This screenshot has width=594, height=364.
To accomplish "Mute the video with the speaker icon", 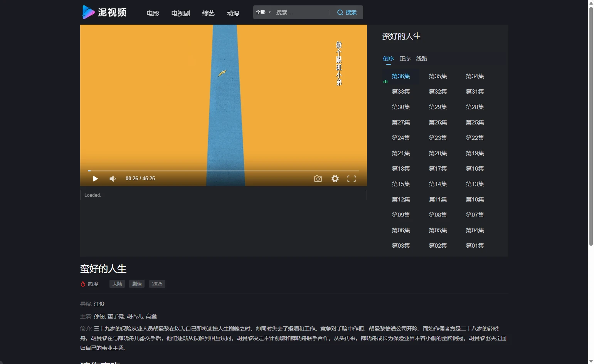I will tap(113, 179).
